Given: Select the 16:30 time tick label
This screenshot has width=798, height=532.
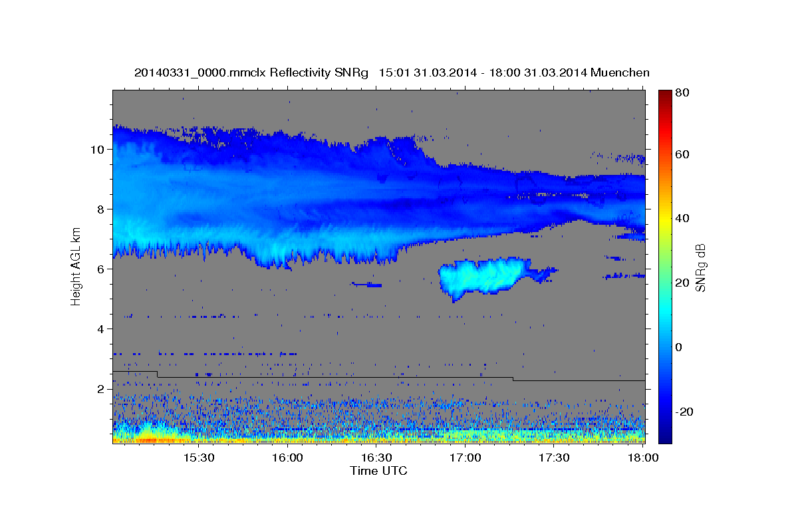Looking at the screenshot, I should (376, 458).
